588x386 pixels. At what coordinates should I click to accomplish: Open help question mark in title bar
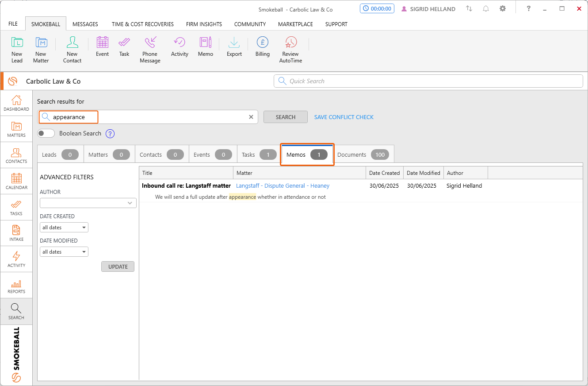(x=528, y=8)
